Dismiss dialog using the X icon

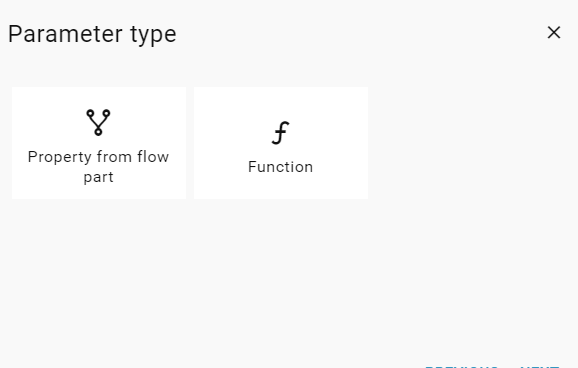pyautogui.click(x=554, y=32)
